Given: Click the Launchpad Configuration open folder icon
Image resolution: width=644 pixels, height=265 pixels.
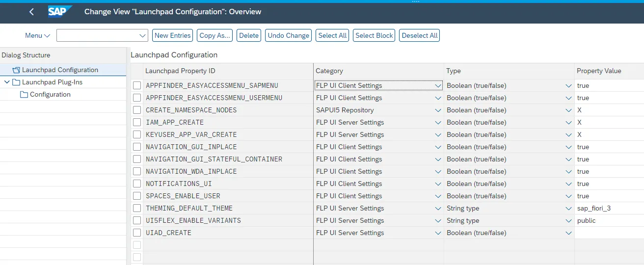Looking at the screenshot, I should [x=16, y=70].
